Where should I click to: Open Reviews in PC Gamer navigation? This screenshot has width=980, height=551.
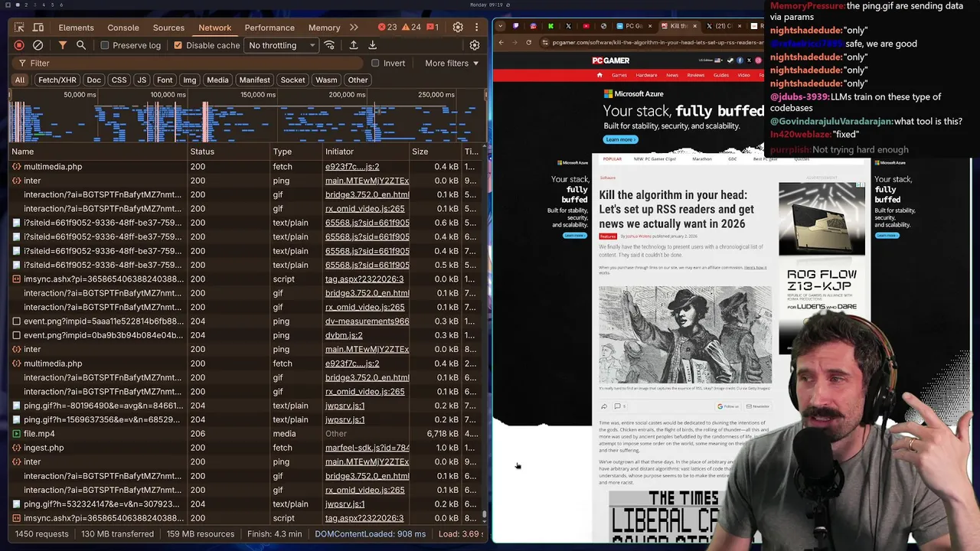(x=695, y=75)
